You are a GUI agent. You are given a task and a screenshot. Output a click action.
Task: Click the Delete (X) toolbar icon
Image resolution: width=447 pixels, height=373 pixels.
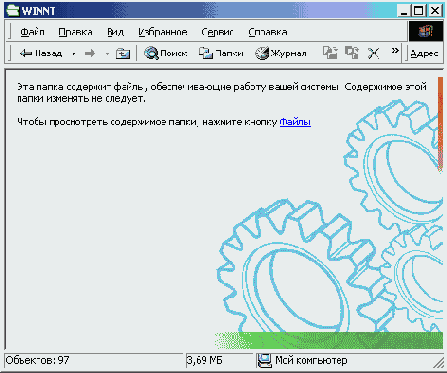click(x=373, y=53)
